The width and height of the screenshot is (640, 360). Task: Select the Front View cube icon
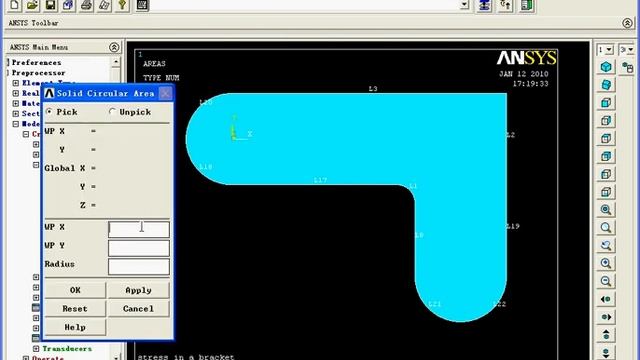(x=606, y=102)
